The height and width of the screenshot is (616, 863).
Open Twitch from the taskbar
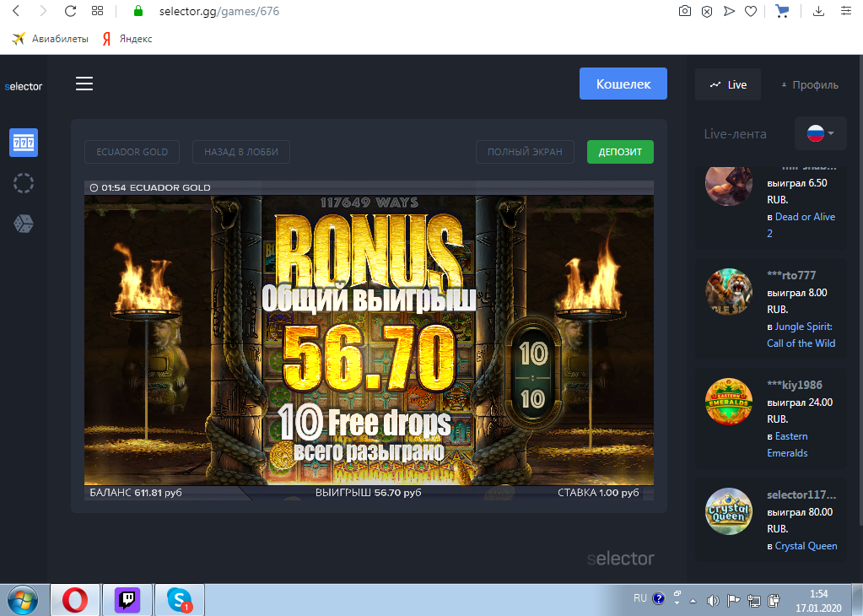tap(127, 600)
